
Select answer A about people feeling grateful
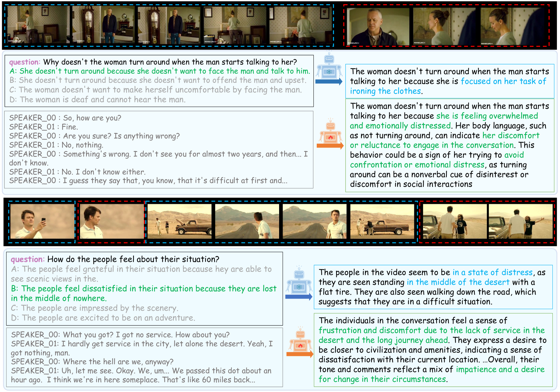tap(142, 274)
